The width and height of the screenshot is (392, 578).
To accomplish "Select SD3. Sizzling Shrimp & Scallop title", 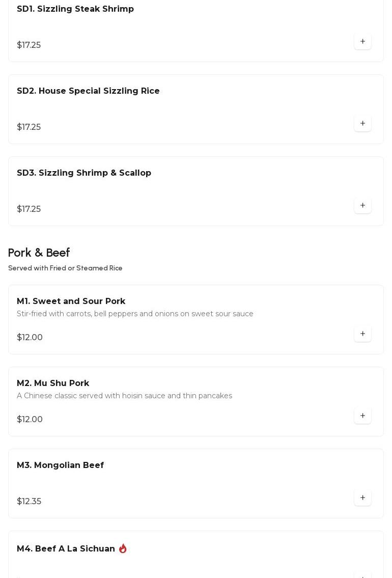I will point(84,173).
